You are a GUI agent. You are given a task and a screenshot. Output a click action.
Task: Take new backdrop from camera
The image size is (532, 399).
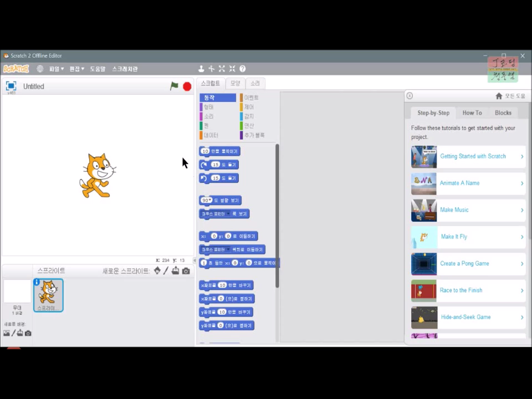[x=28, y=334]
